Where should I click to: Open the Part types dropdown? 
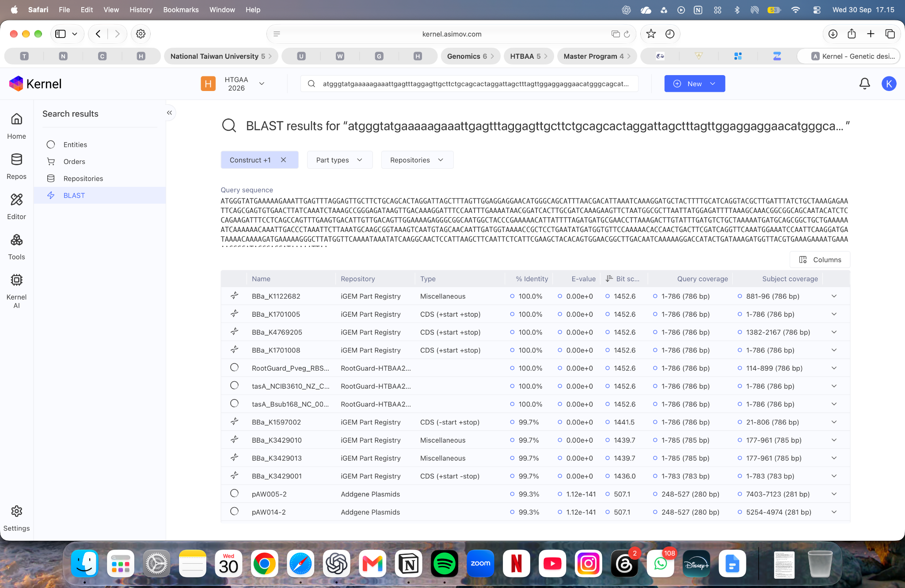tap(339, 160)
